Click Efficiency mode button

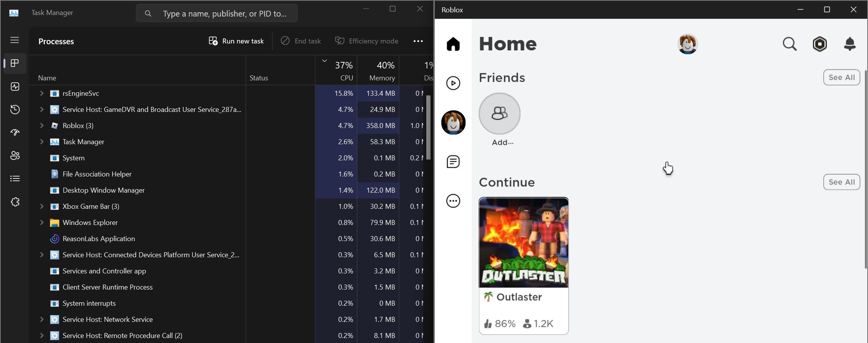[367, 41]
